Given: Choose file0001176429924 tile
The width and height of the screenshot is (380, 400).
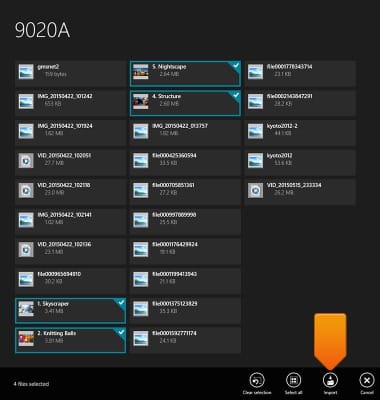Looking at the screenshot, I should click(185, 251).
